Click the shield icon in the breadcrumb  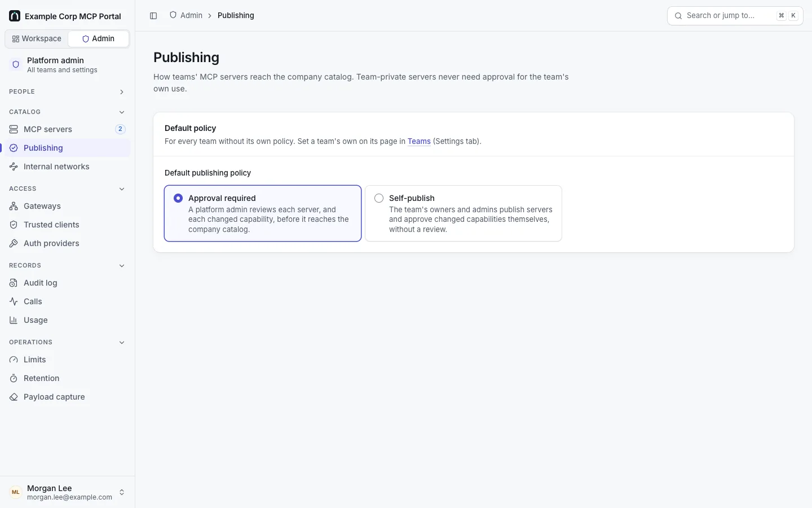[x=173, y=15]
